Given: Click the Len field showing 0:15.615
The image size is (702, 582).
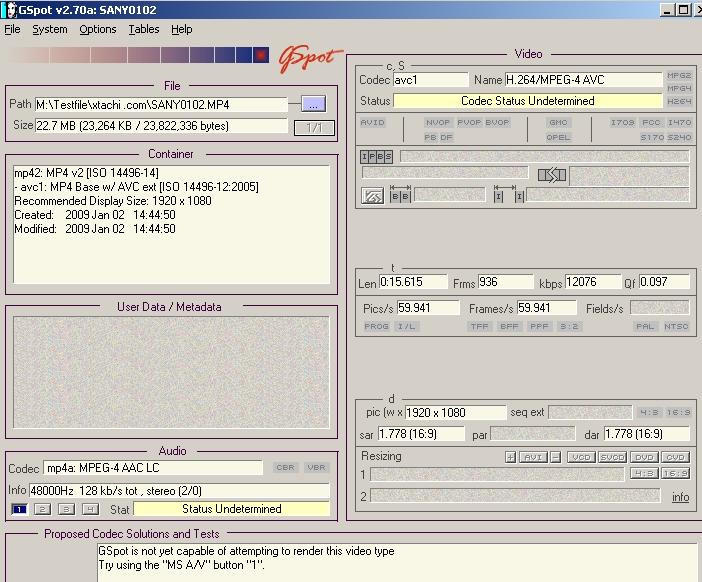Looking at the screenshot, I should pos(413,282).
